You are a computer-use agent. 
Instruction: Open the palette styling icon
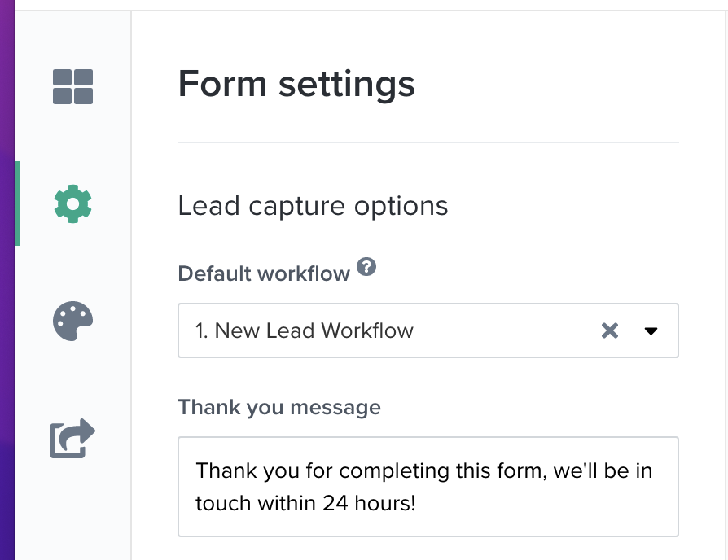72,322
